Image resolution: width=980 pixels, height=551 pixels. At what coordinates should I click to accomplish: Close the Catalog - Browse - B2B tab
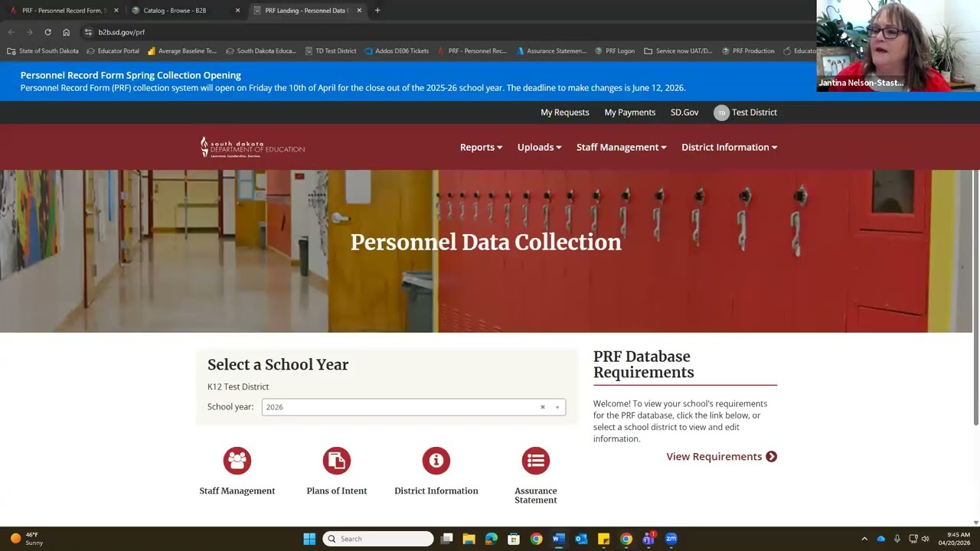coord(237,10)
